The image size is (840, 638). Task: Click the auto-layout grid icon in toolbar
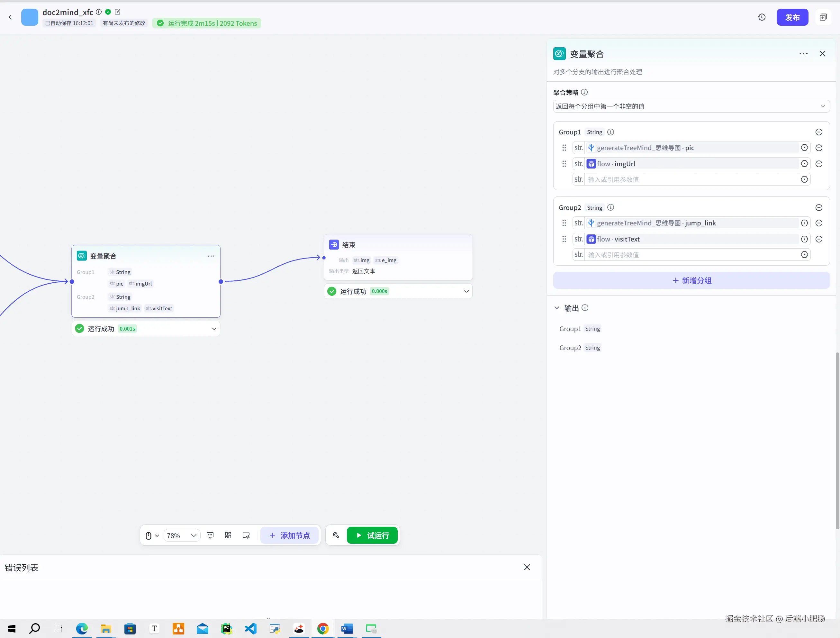(x=228, y=535)
